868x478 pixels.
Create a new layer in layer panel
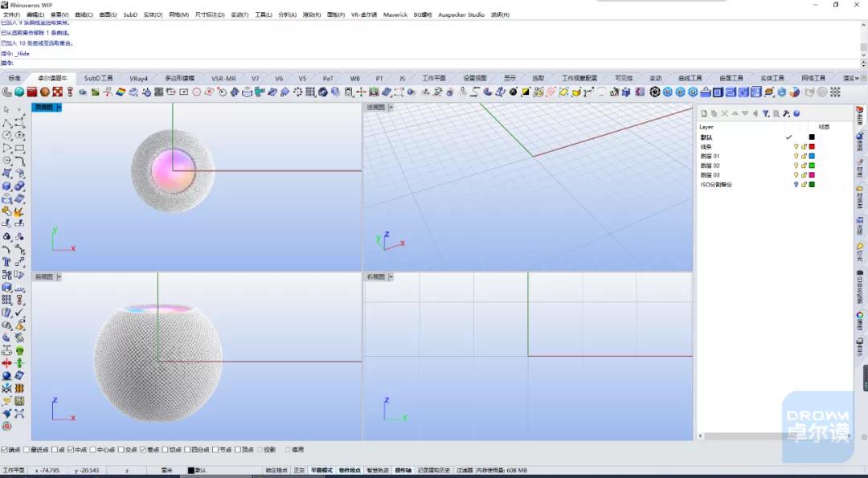[703, 113]
